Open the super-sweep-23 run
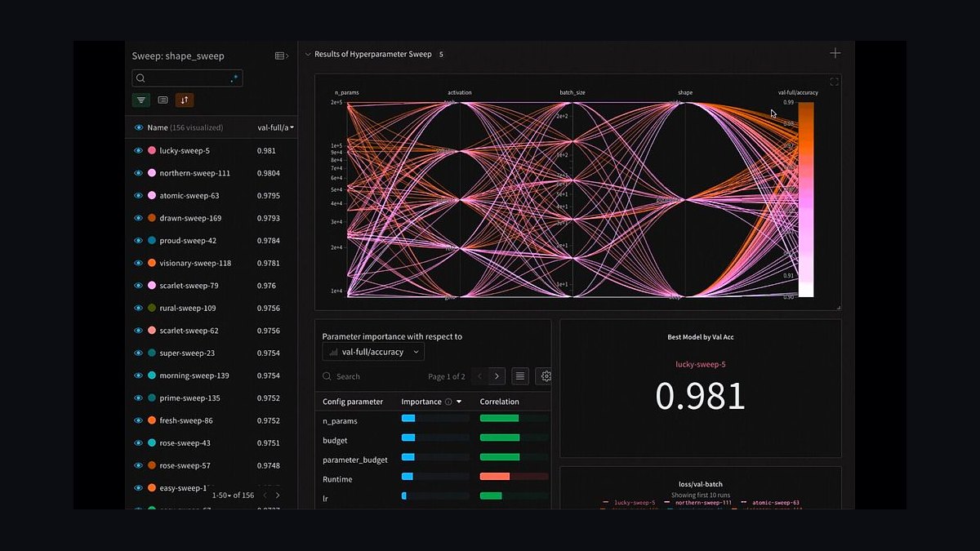Image resolution: width=980 pixels, height=551 pixels. [187, 353]
